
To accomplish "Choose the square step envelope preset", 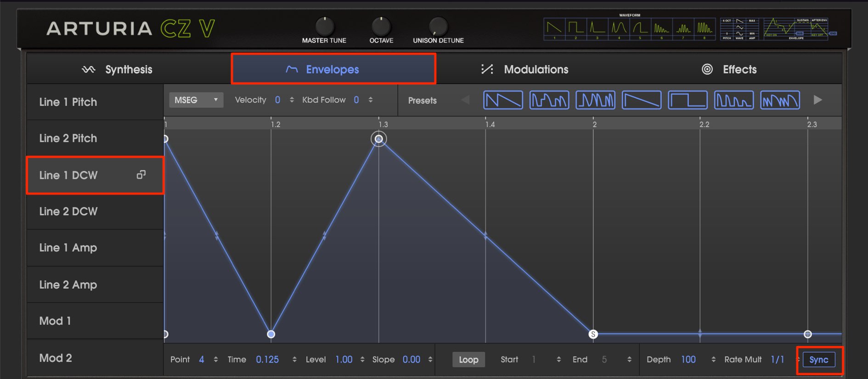I will [688, 100].
